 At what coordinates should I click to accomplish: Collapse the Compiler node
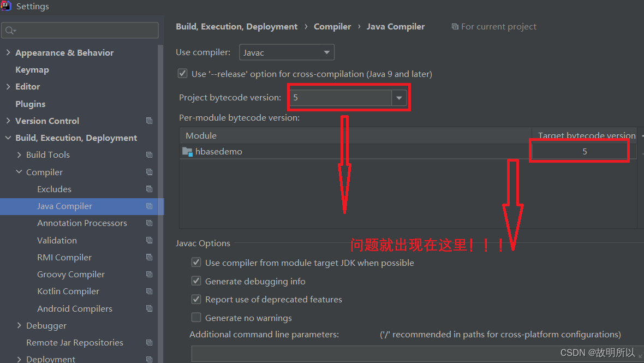pos(19,172)
